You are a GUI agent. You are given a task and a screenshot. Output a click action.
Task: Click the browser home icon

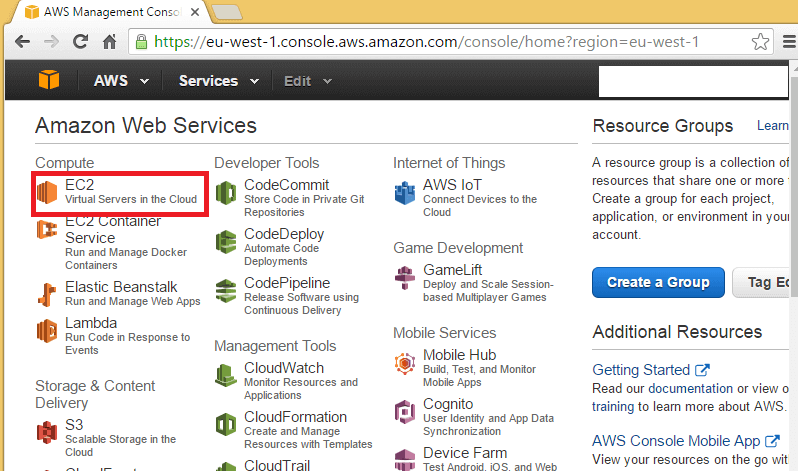coord(109,41)
